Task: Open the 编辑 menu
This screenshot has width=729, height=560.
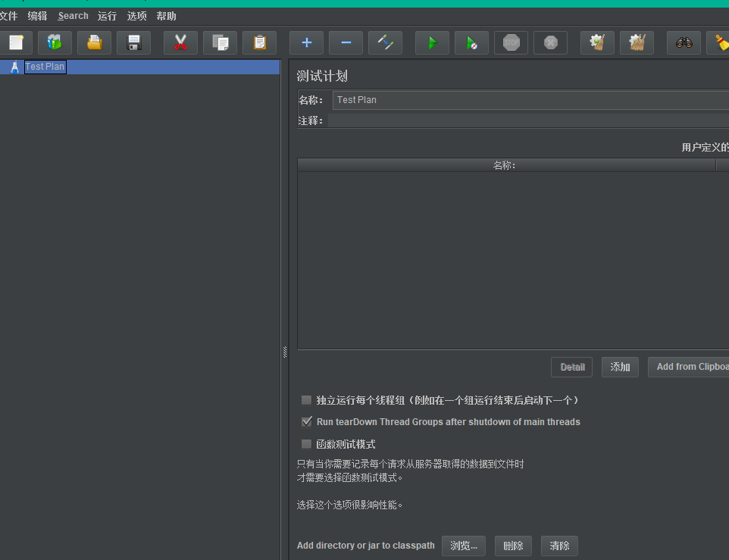Action: click(x=37, y=16)
